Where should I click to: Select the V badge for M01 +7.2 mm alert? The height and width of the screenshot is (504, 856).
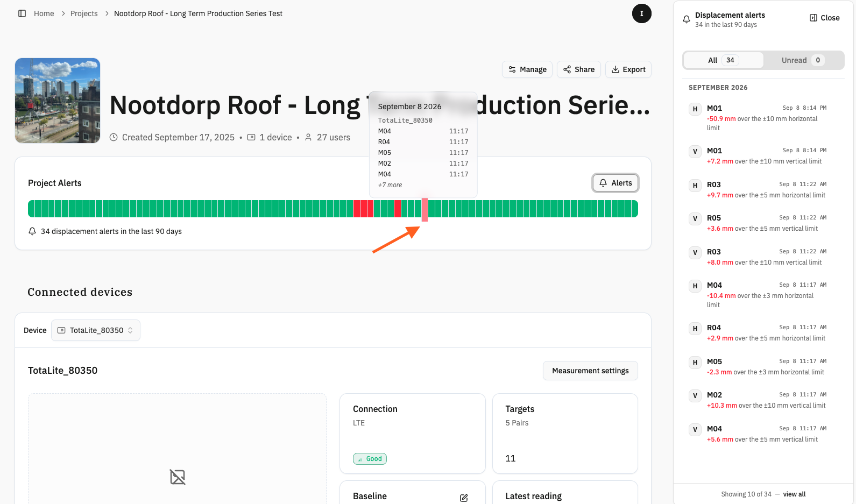pos(695,152)
